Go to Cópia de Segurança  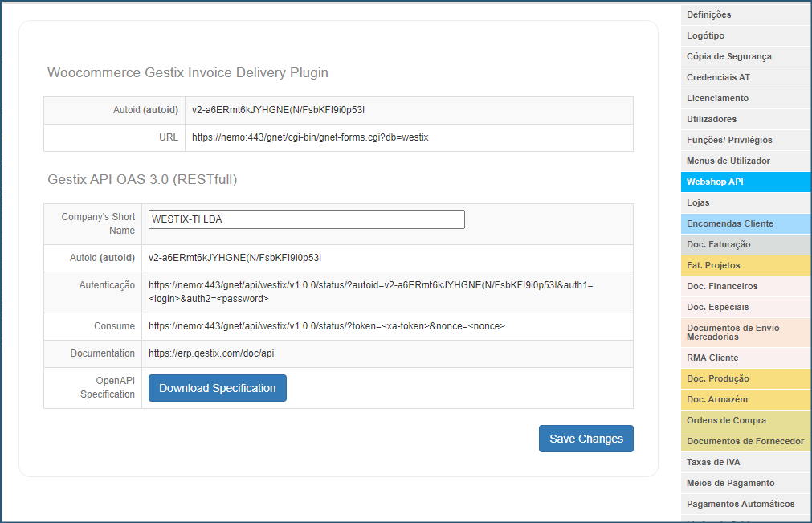coord(745,56)
